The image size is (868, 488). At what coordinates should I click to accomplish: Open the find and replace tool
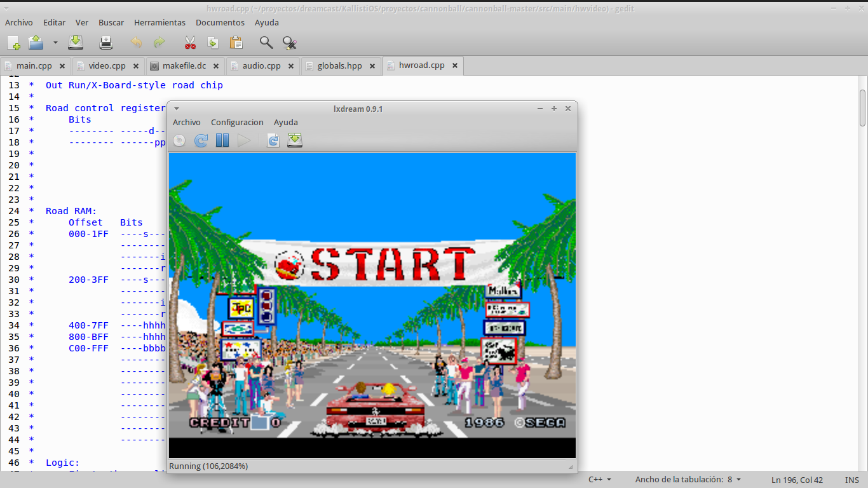[290, 43]
